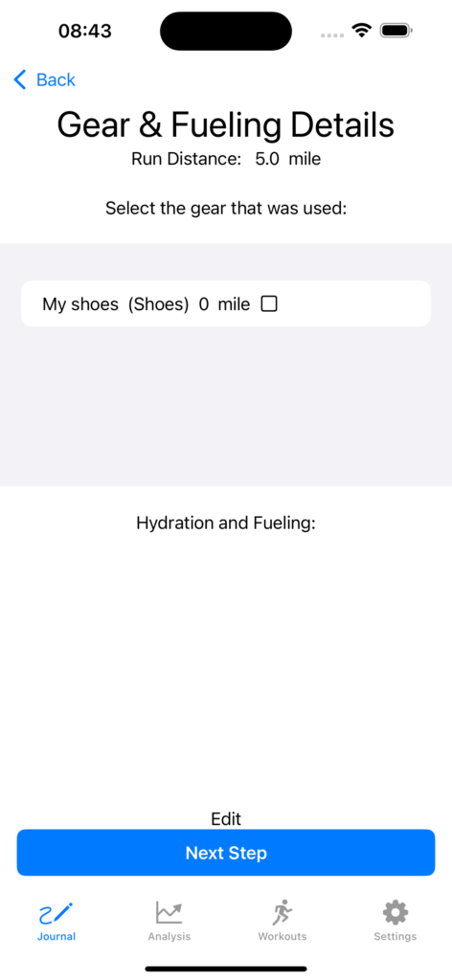Click the Run Distance 5.0 mile text
This screenshot has height=980, width=452.
226,159
